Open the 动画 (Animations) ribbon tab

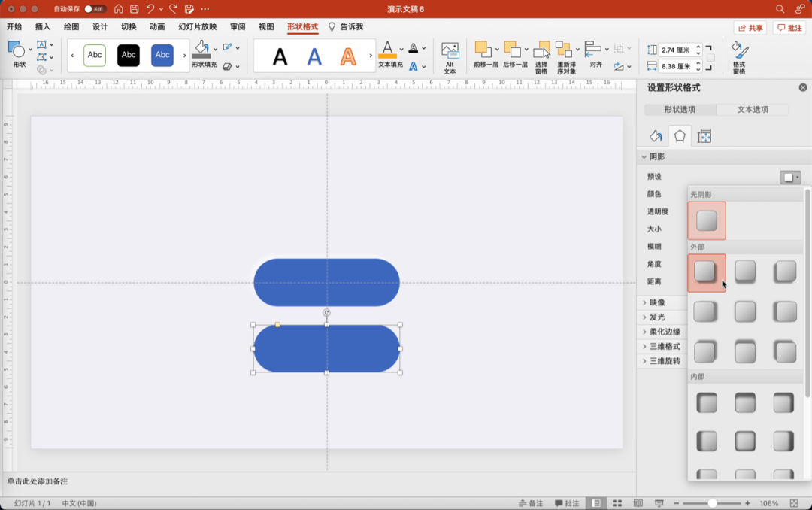(157, 27)
